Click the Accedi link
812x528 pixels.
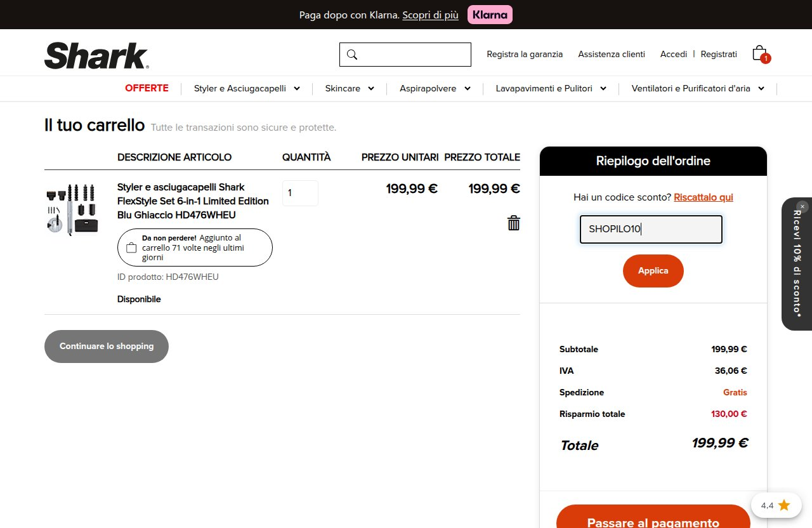tap(674, 55)
